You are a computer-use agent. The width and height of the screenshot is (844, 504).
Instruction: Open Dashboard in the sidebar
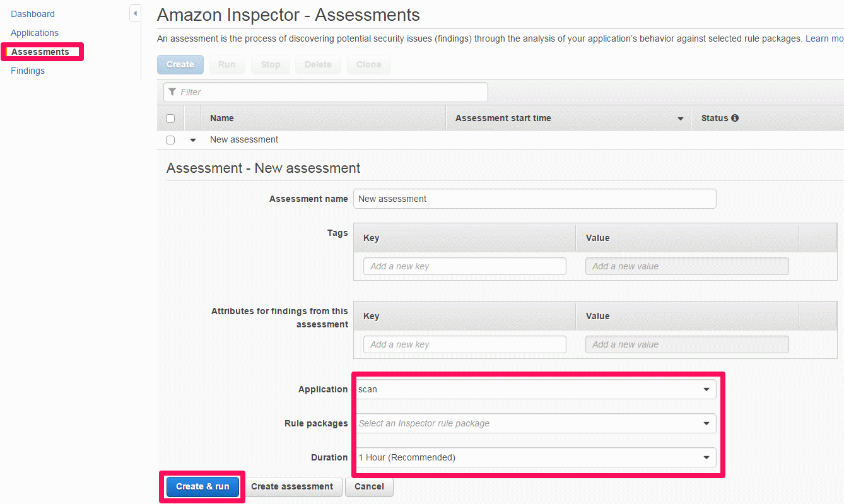coord(33,14)
